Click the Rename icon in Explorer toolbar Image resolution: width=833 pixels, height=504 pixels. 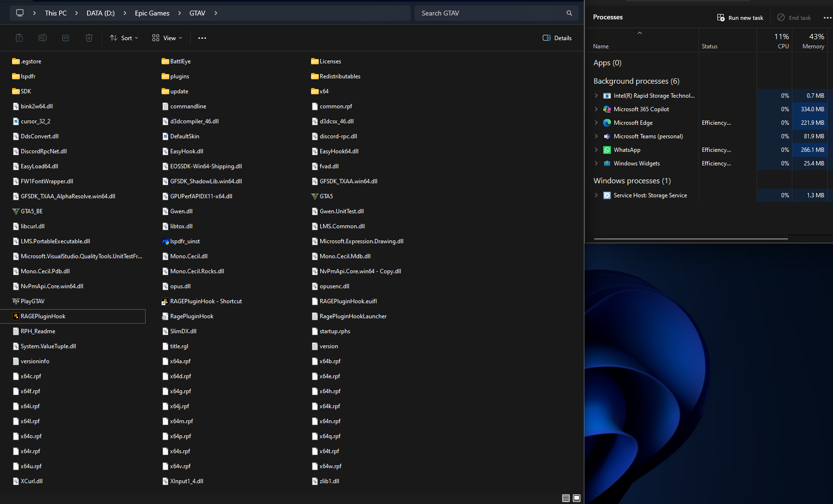pos(43,38)
